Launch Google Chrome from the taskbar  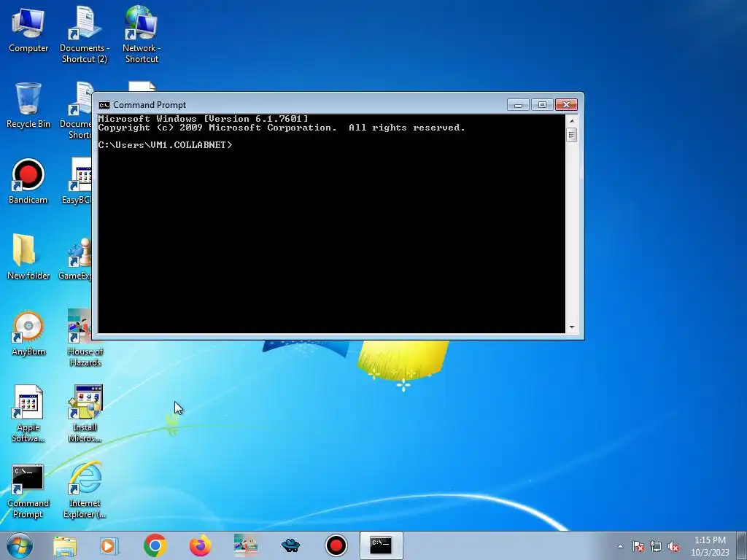(x=155, y=545)
